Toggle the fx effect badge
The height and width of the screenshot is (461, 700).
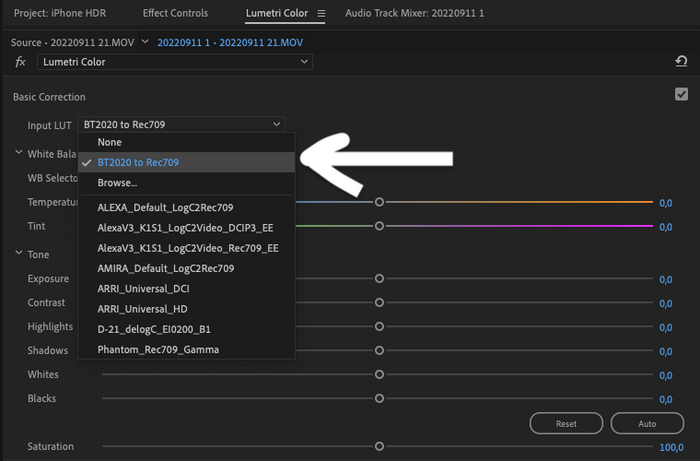(x=21, y=62)
